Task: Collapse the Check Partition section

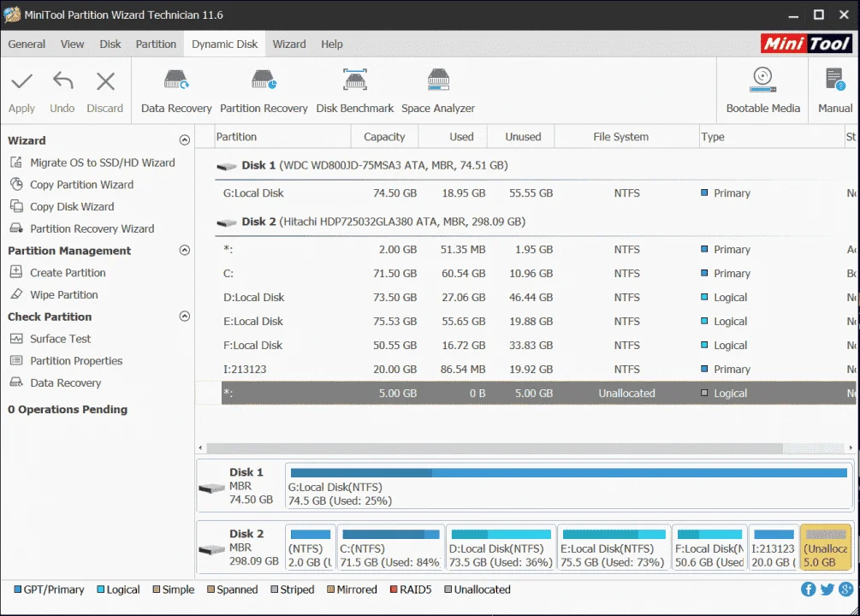Action: tap(185, 316)
